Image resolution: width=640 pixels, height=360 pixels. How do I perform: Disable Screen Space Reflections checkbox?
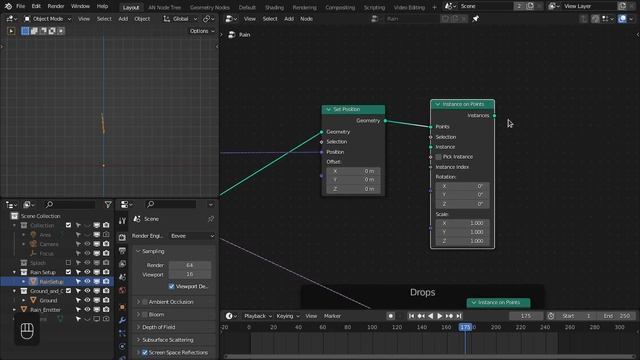point(145,352)
